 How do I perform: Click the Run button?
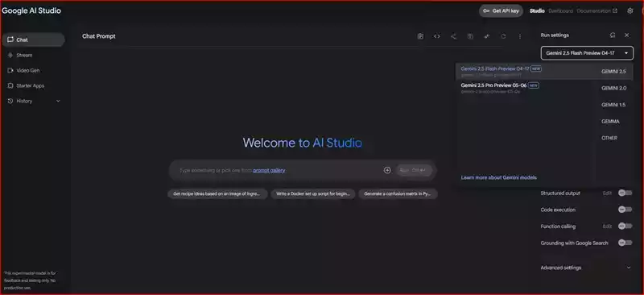pos(414,170)
